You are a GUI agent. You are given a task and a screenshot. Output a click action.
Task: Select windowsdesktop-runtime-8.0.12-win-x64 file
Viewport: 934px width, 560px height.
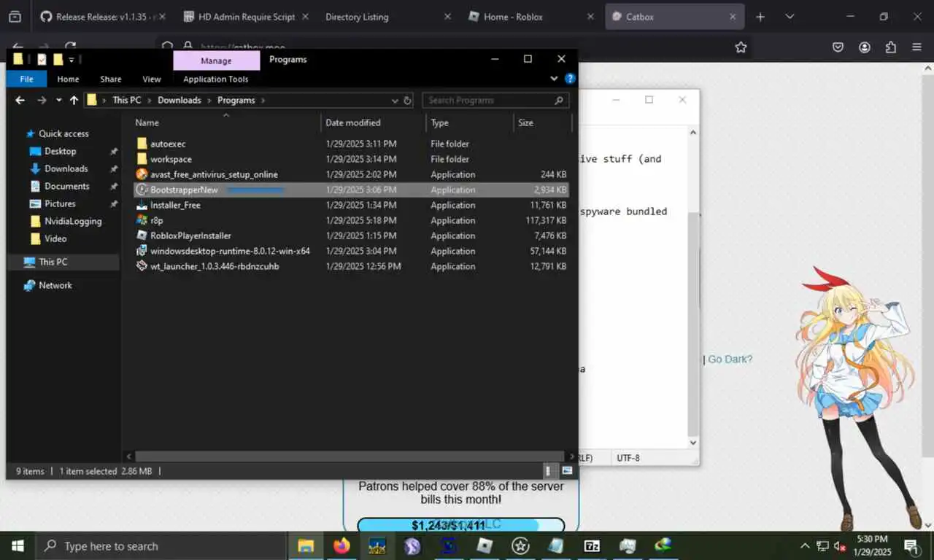click(230, 251)
